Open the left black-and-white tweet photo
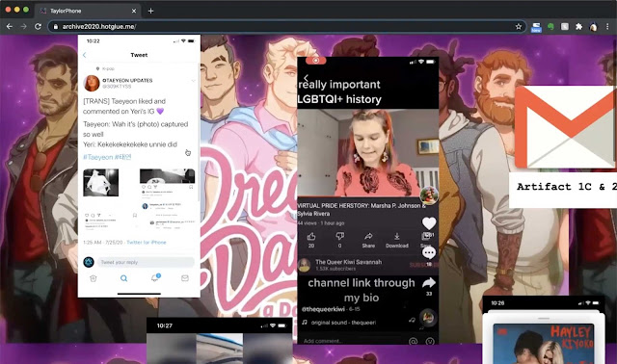Viewport: 617px width, 364px height. click(x=100, y=182)
